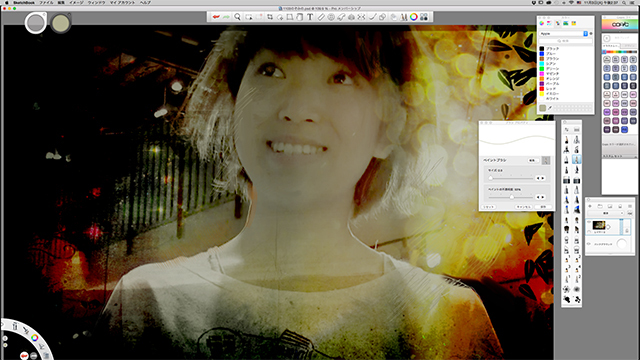Toggle visibility eye of the image layer
This screenshot has width=640, height=360.
point(589,222)
